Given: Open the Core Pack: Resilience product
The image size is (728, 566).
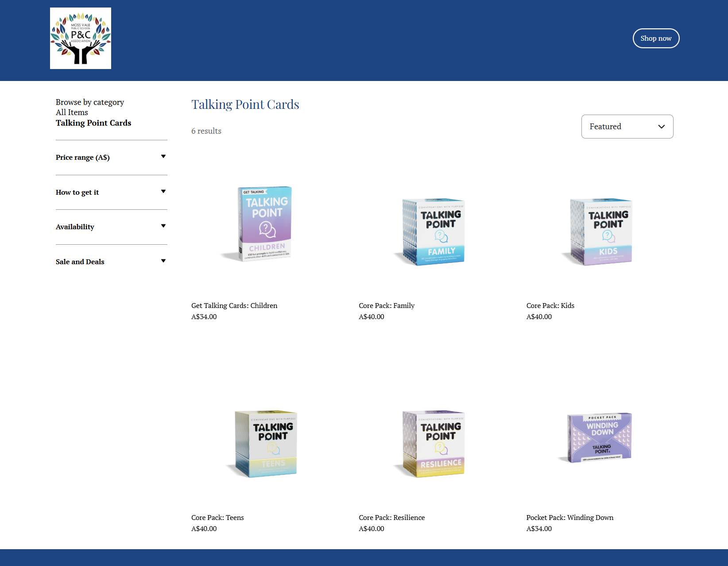Looking at the screenshot, I should pyautogui.click(x=391, y=517).
